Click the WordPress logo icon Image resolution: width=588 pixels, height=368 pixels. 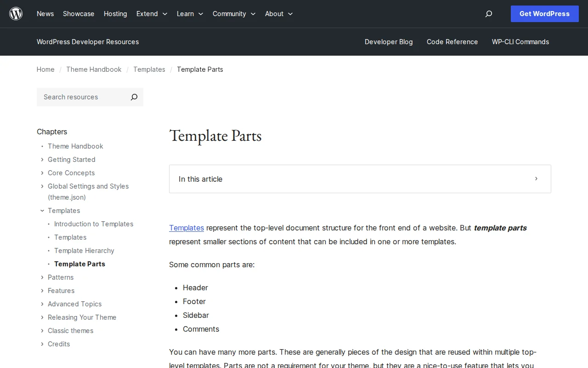16,13
